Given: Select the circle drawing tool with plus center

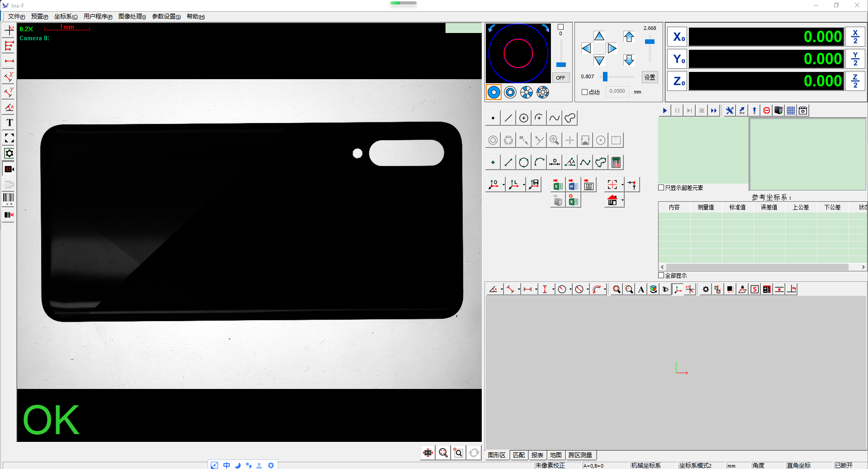Looking at the screenshot, I should coord(524,118).
